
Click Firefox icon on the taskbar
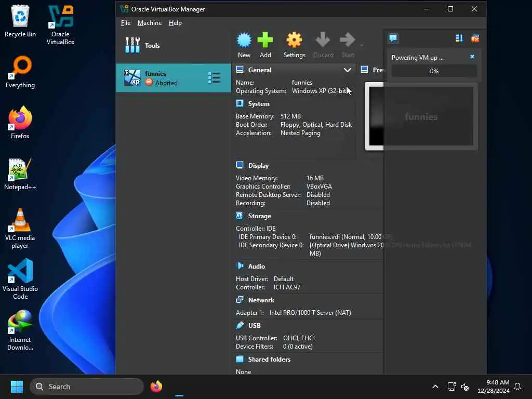pos(156,387)
